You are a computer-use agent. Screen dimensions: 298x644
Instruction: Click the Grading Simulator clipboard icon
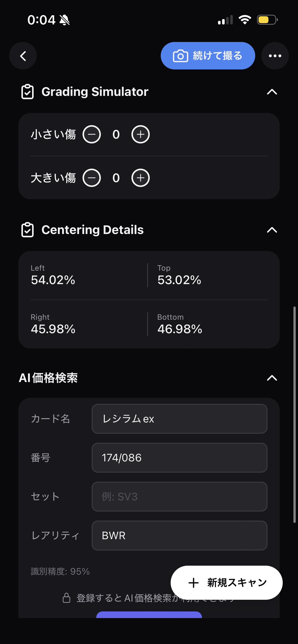click(28, 92)
